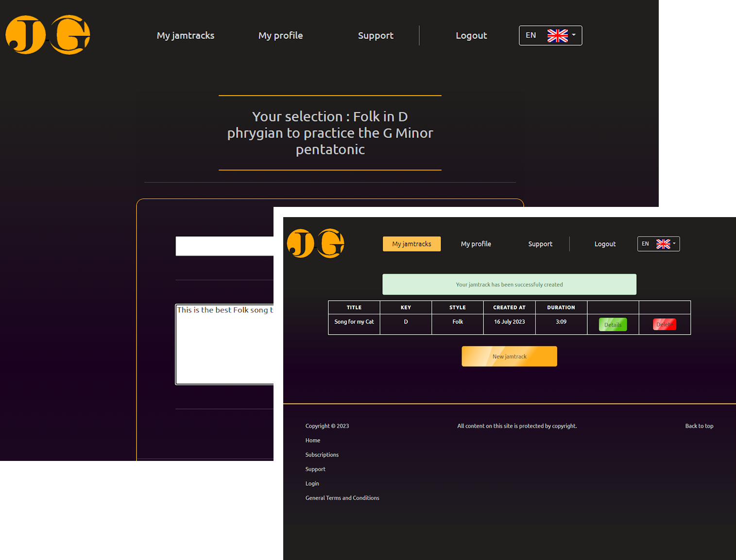Click the CREATED AT column header
Screen dimensions: 736x560
(x=509, y=307)
